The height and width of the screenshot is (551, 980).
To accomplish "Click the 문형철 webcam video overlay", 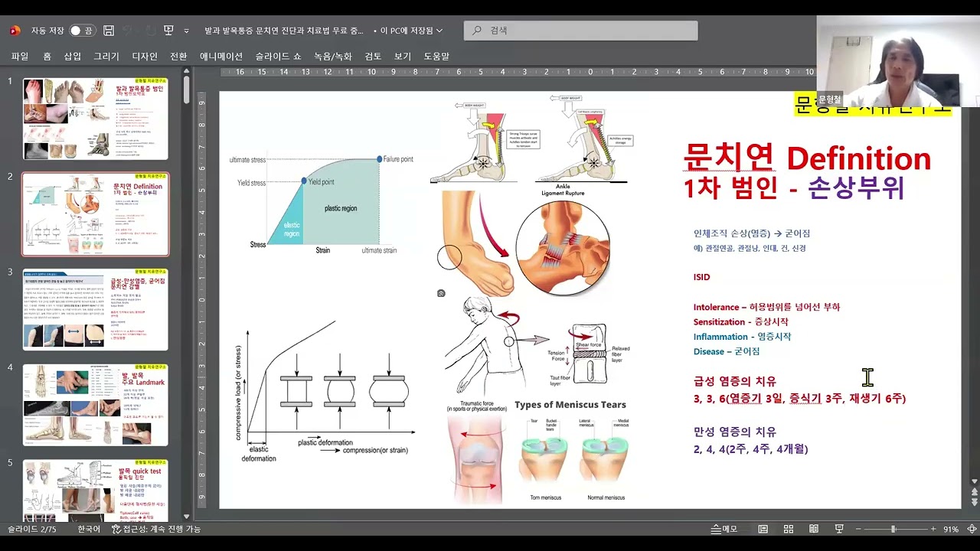I will pyautogui.click(x=898, y=63).
